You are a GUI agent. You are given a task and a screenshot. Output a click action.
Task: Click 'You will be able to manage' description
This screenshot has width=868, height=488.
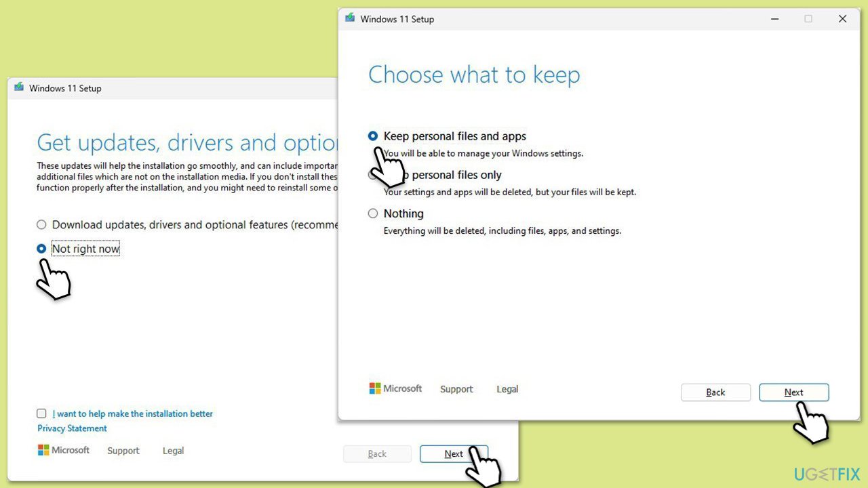point(484,154)
